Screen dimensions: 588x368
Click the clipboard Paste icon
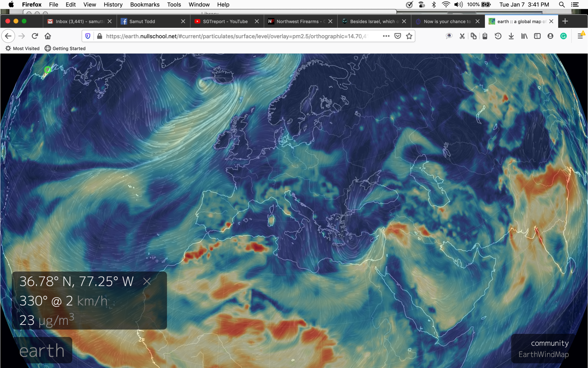[x=485, y=36]
